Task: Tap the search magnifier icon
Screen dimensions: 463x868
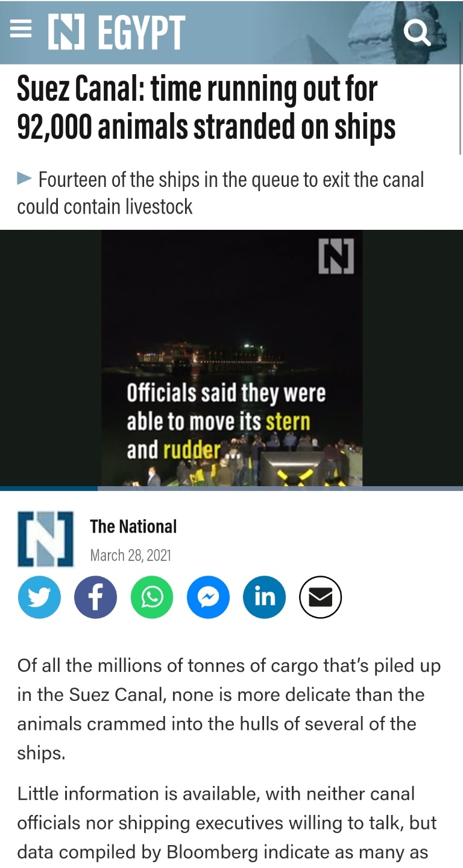Action: pyautogui.click(x=417, y=31)
